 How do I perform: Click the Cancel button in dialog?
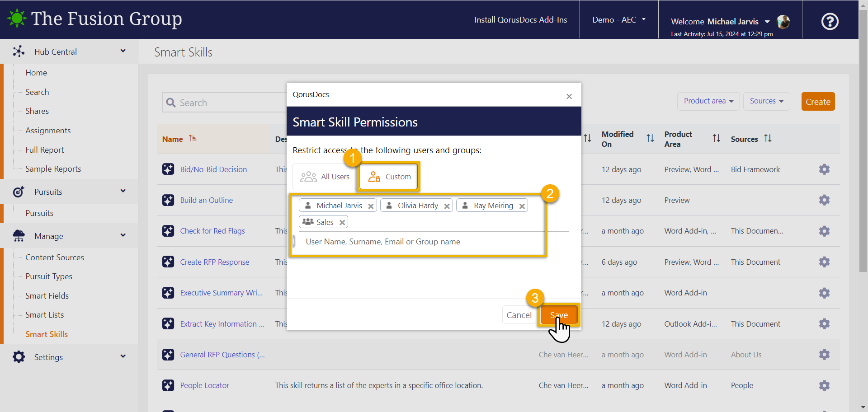(x=519, y=315)
